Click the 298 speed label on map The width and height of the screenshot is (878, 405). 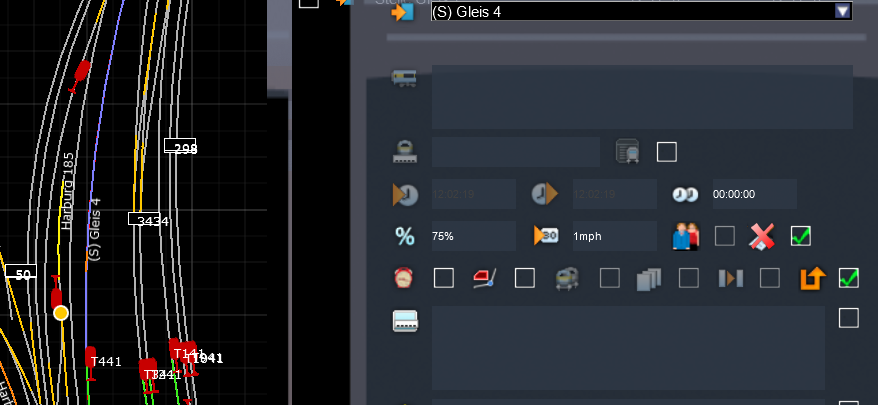click(x=180, y=146)
